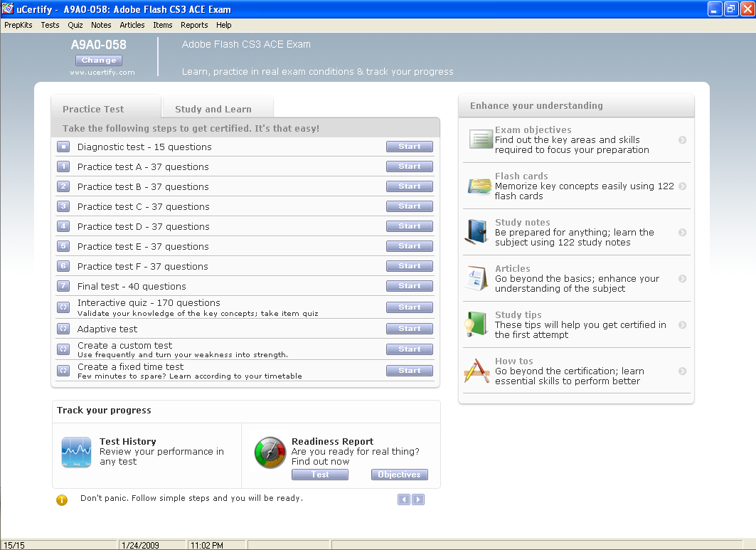Image resolution: width=756 pixels, height=550 pixels.
Task: Expand Study tips with its arrow
Action: point(682,324)
